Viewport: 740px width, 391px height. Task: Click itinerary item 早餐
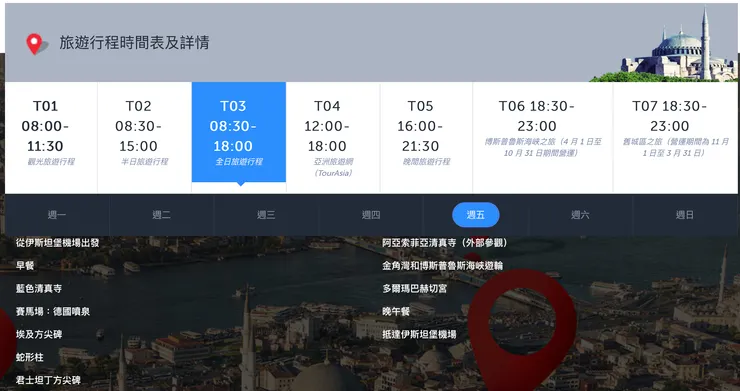pos(25,265)
